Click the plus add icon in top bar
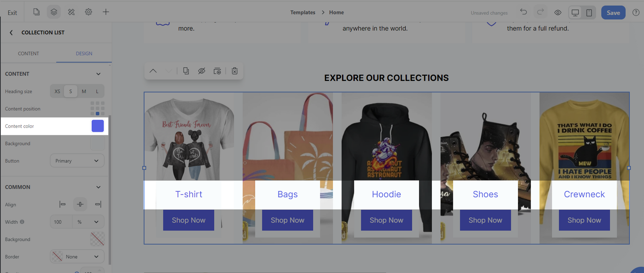644x273 pixels. [106, 12]
